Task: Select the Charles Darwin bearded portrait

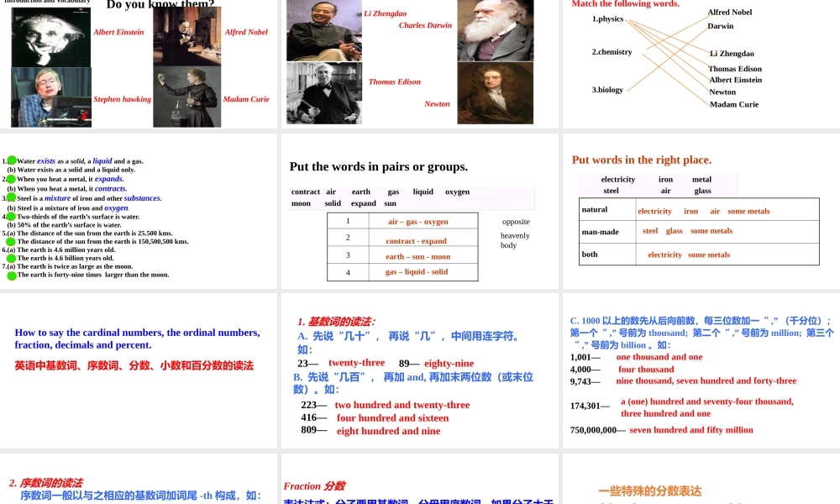Action: (x=496, y=30)
